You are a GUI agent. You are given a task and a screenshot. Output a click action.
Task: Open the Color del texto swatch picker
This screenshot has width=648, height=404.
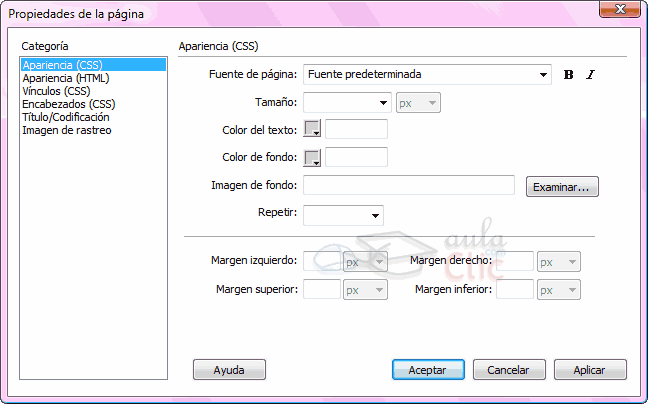click(313, 129)
